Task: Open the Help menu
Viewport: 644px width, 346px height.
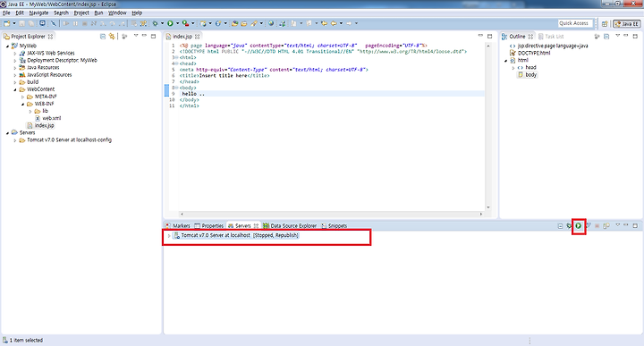Action: click(x=137, y=13)
